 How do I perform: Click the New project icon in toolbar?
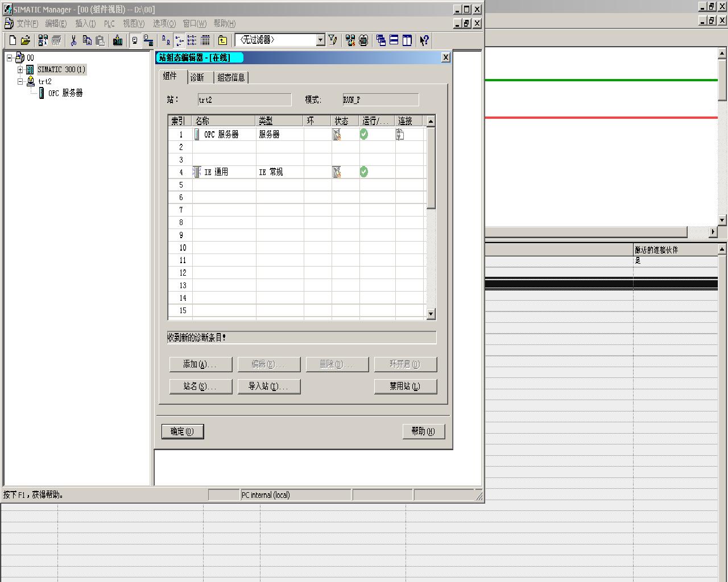click(13, 40)
